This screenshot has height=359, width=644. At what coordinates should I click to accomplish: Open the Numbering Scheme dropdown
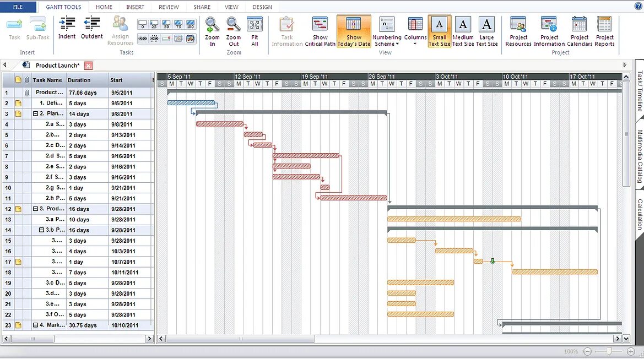pos(387,31)
